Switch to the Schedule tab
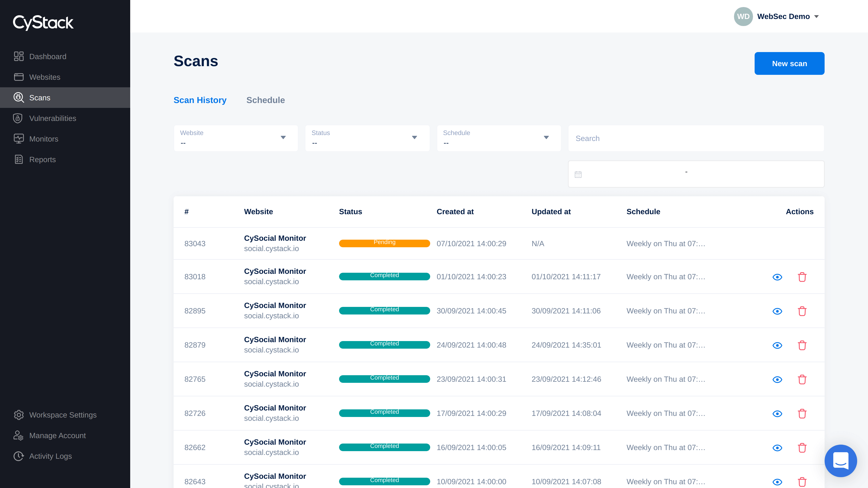 tap(266, 100)
